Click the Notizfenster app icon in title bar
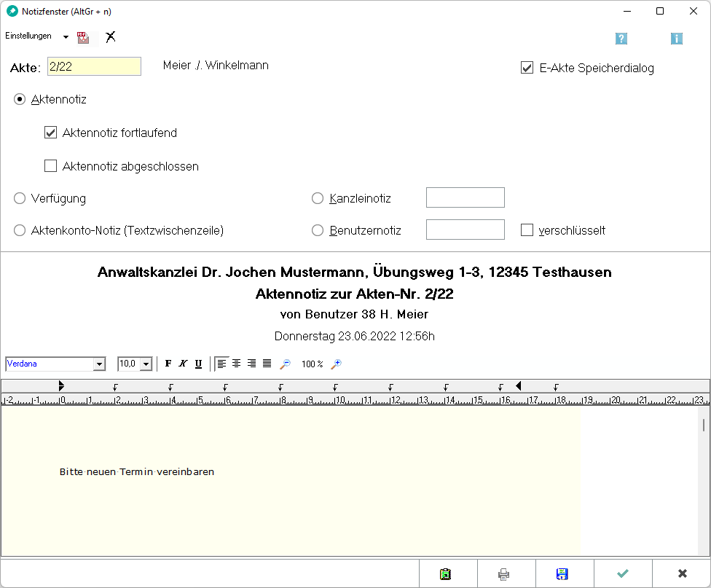 12,12
